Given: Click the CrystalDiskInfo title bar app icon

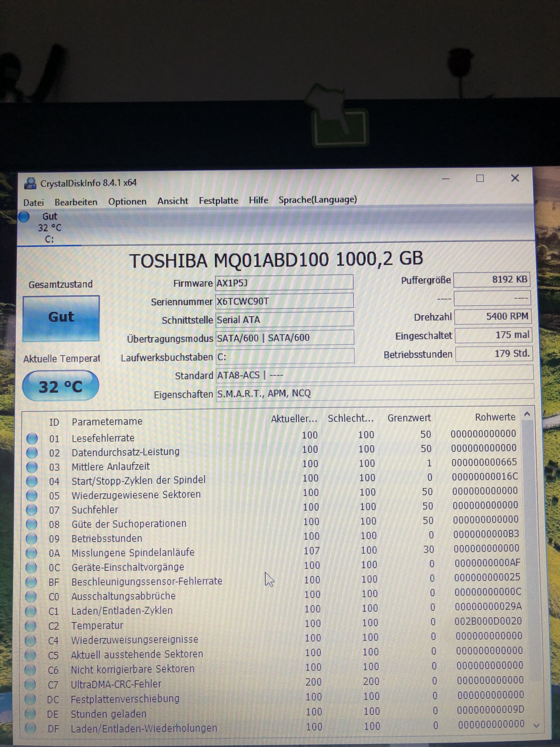Looking at the screenshot, I should 30,183.
